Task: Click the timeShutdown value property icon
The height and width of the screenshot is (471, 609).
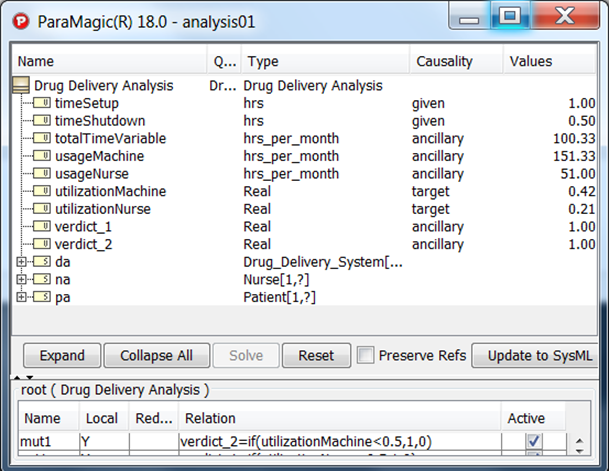Action: click(x=42, y=120)
